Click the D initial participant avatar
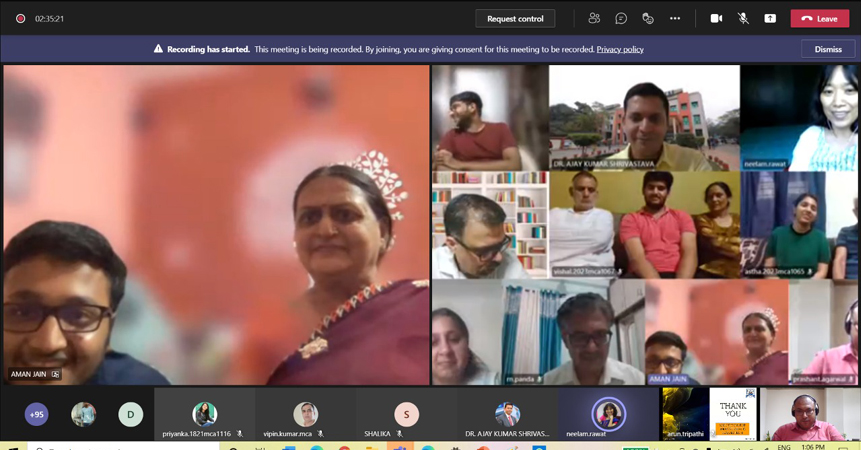 point(130,414)
